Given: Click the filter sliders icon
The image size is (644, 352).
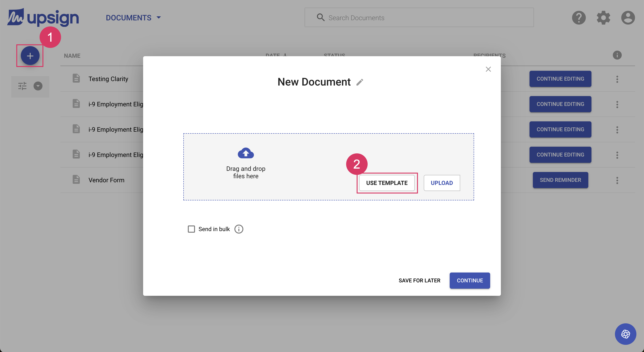Looking at the screenshot, I should [x=22, y=86].
